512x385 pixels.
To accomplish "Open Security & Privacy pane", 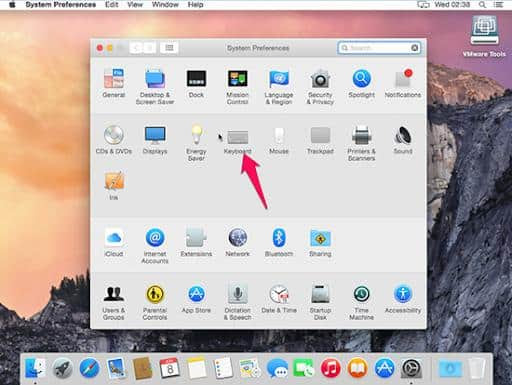I will [320, 87].
